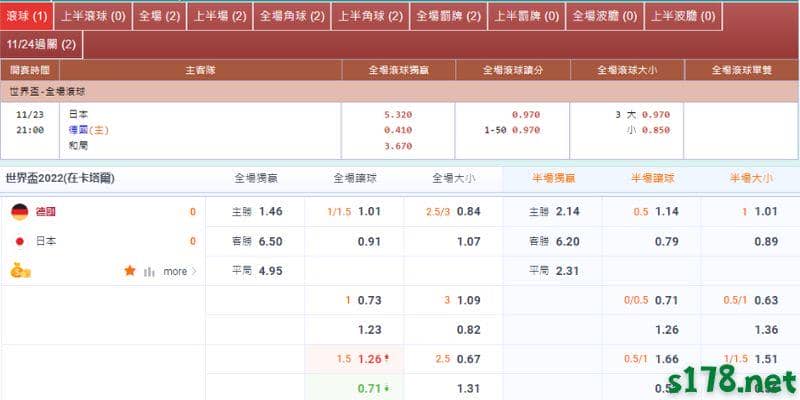Pick half-time handicap 0.5 at 1.14
The height and width of the screenshot is (400, 800).
pos(656,212)
